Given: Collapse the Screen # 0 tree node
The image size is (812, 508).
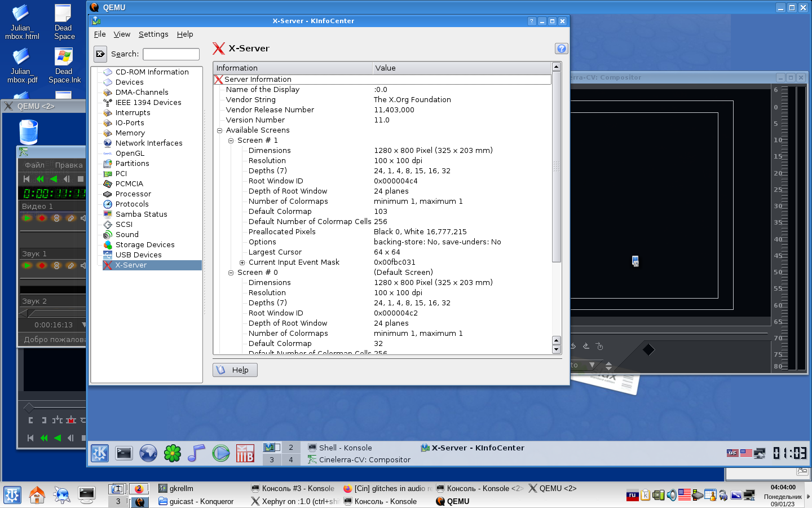Looking at the screenshot, I should click(231, 273).
